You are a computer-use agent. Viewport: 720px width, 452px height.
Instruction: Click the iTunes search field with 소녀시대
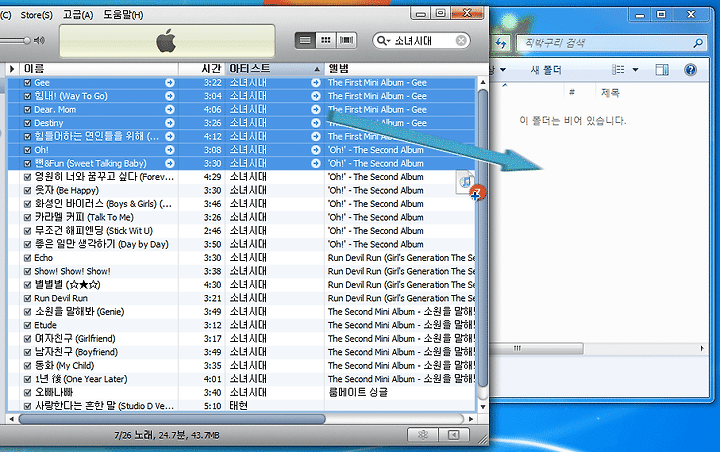click(x=422, y=41)
